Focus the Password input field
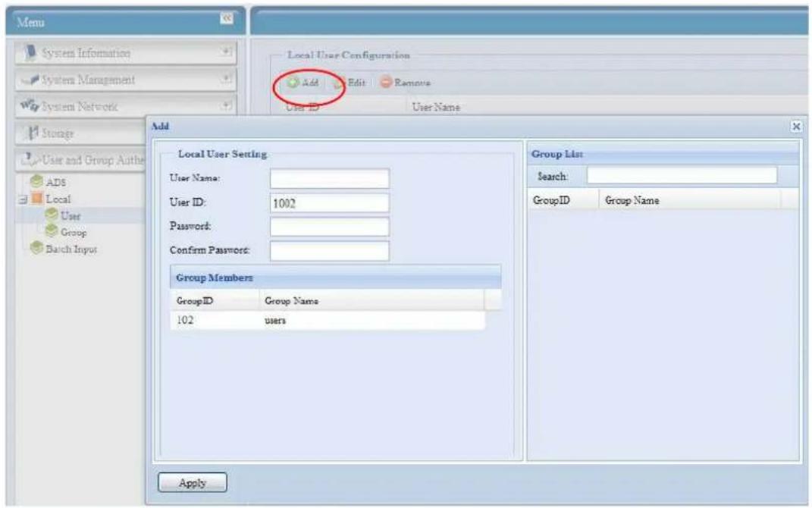 pyautogui.click(x=329, y=227)
